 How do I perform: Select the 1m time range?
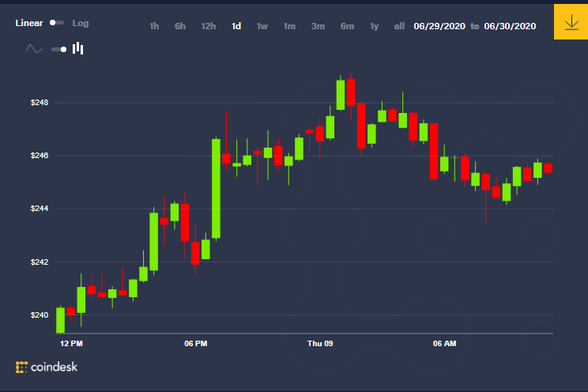(x=289, y=26)
